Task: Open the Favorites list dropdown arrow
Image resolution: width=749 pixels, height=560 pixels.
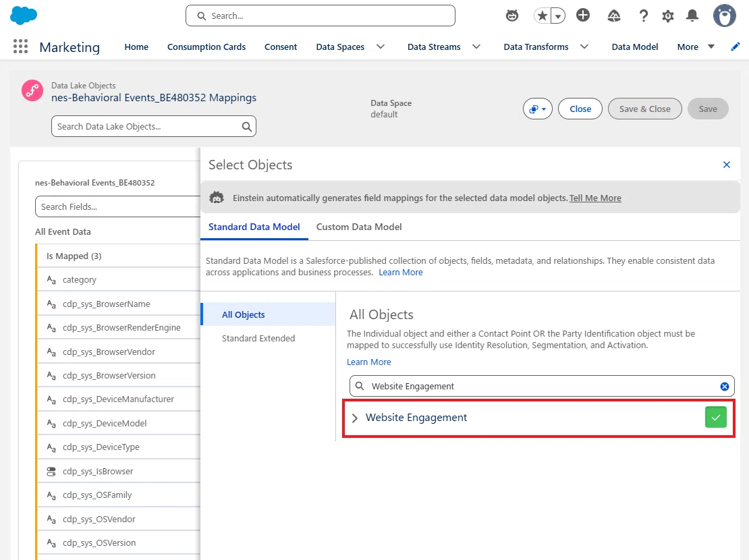Action: [x=558, y=16]
